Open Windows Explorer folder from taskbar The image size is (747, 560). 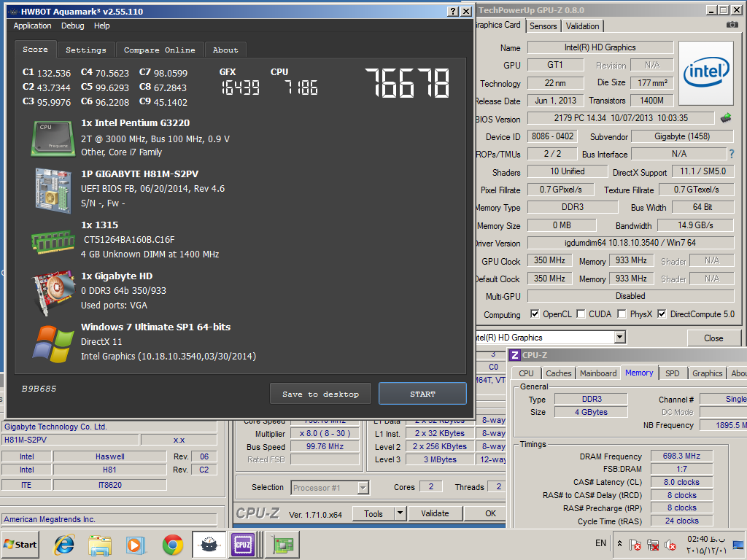[99, 544]
